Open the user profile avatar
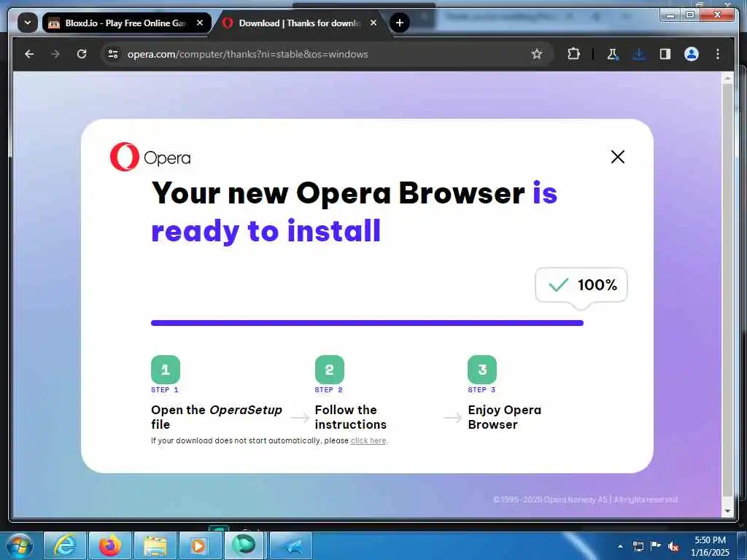This screenshot has width=747, height=560. (x=692, y=54)
